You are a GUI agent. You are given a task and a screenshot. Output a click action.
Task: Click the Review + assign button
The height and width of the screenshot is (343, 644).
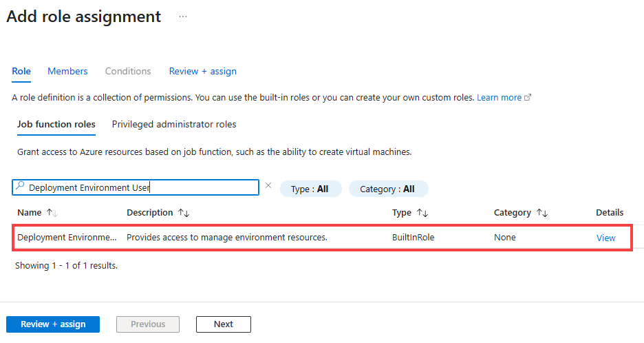click(x=53, y=324)
